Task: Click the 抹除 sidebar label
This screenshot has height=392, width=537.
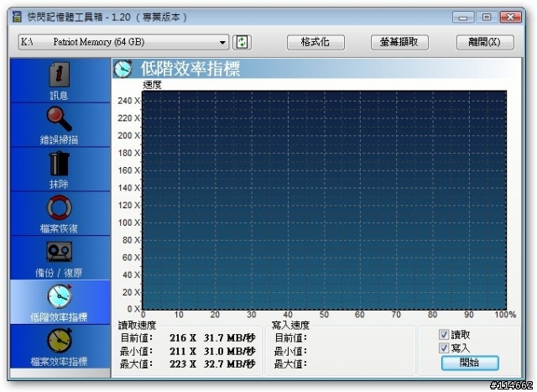Action: (59, 184)
